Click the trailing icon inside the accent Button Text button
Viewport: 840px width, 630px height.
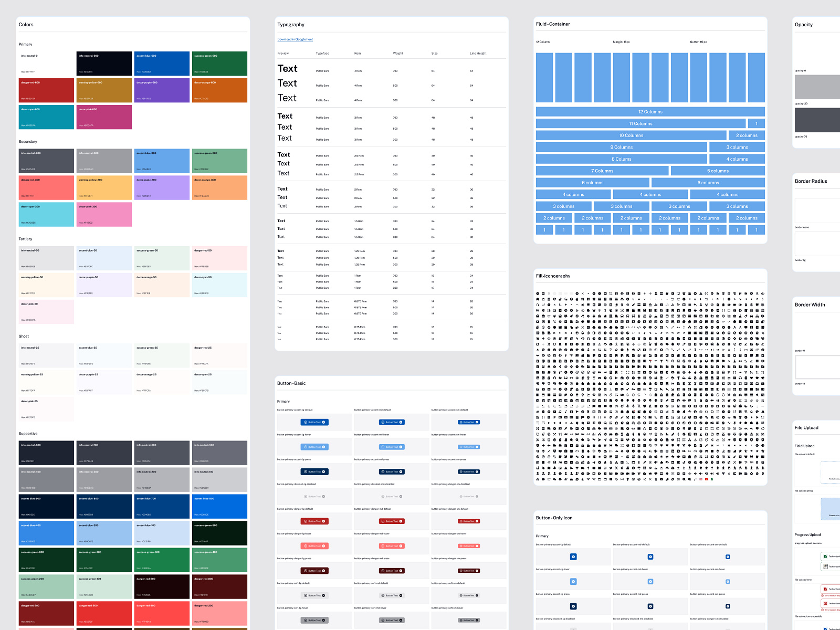pyautogui.click(x=324, y=422)
